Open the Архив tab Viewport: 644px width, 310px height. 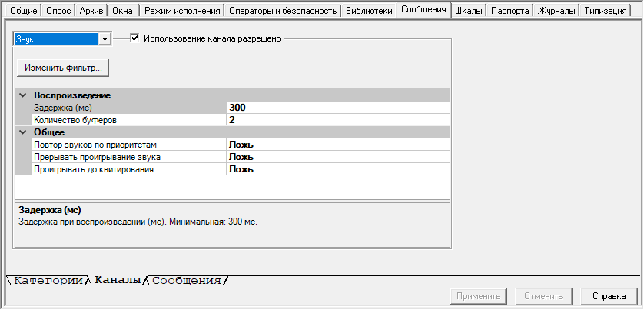pyautogui.click(x=92, y=11)
